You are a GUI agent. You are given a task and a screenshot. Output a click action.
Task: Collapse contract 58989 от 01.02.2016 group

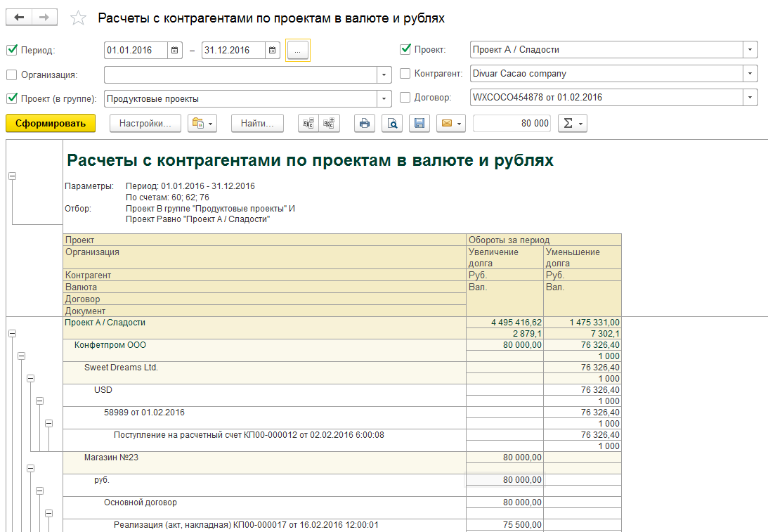tap(49, 424)
